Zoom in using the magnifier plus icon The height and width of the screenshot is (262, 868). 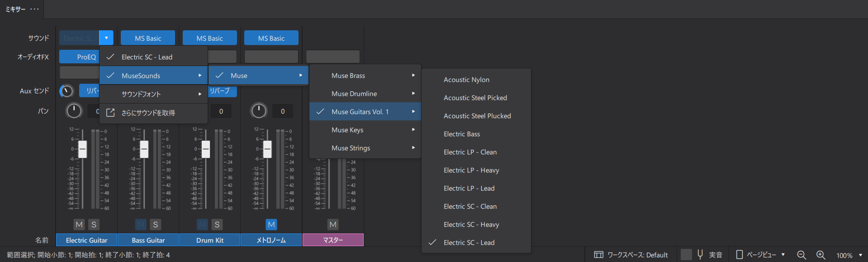821,255
